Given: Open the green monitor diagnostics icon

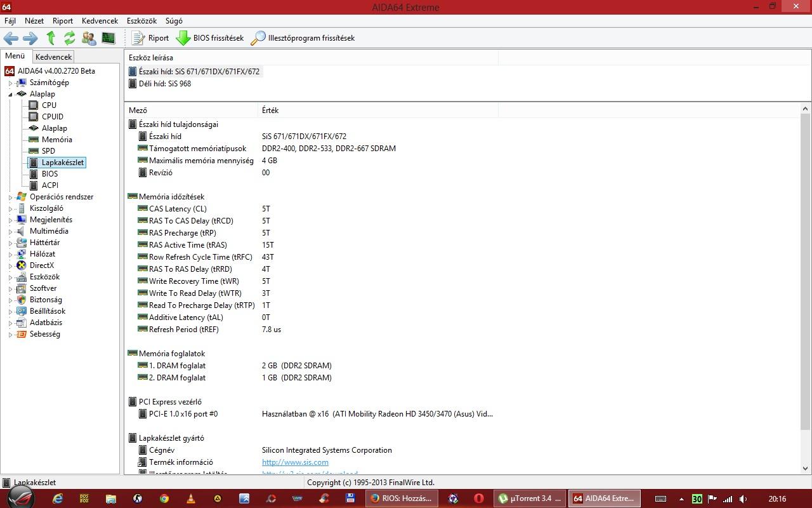Looking at the screenshot, I should 108,38.
